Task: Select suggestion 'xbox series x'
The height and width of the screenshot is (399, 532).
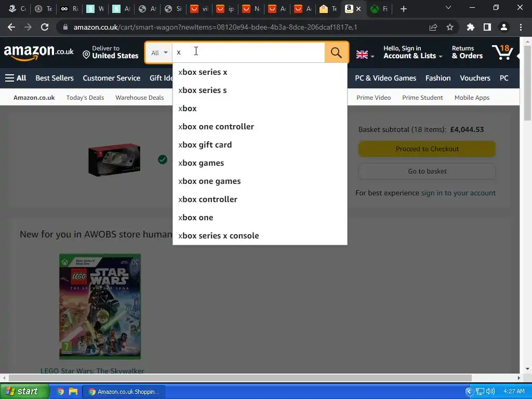Action: pos(260,72)
